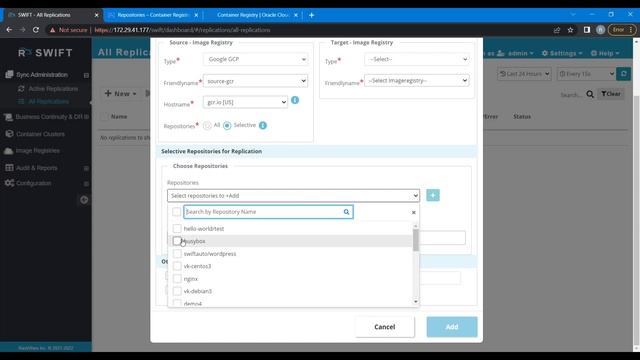Click the sidebar collapse circle icon
The width and height of the screenshot is (640, 360).
point(84,200)
